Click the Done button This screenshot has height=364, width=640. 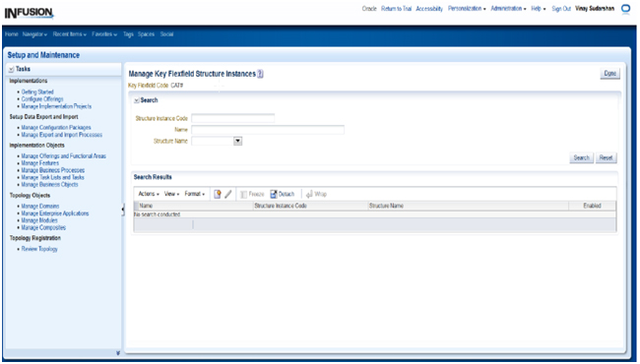point(609,74)
